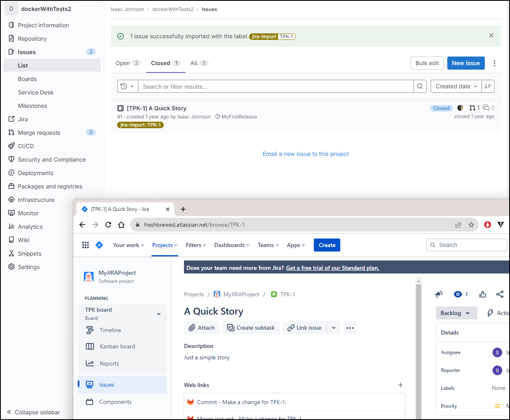This screenshot has width=510, height=420.
Task: Open Security and Compliance in sidebar
Action: tap(52, 160)
